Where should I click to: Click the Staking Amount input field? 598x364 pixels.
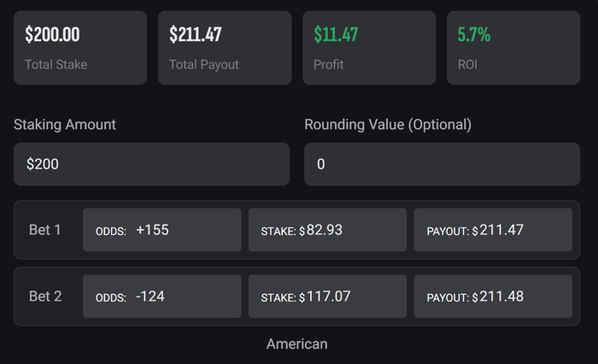click(151, 164)
